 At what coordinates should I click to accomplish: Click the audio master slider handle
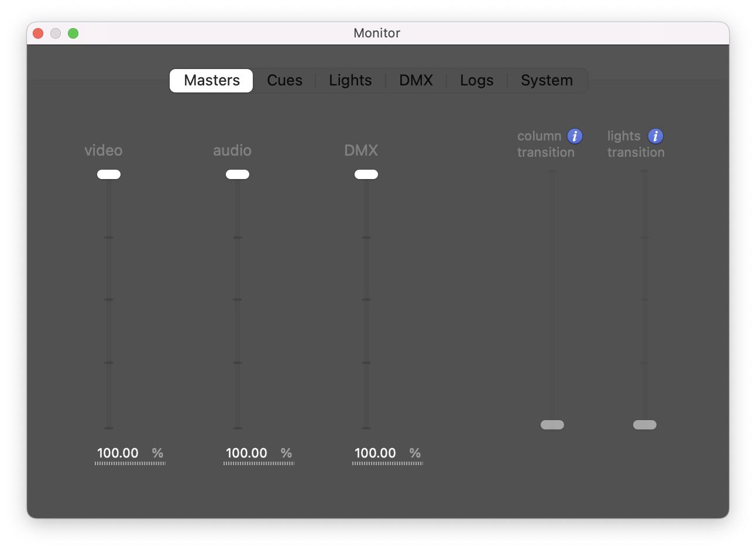coord(238,174)
